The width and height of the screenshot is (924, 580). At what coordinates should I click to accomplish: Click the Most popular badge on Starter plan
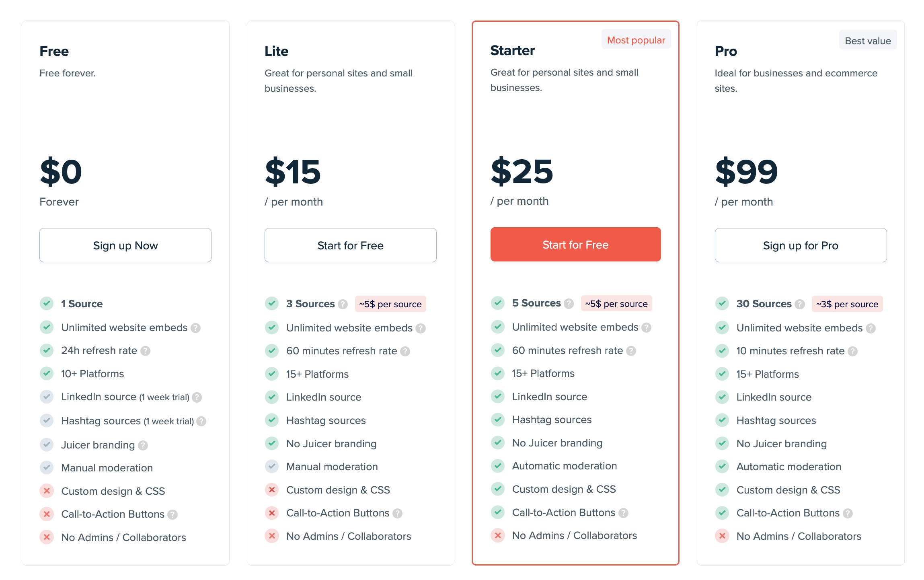click(636, 40)
